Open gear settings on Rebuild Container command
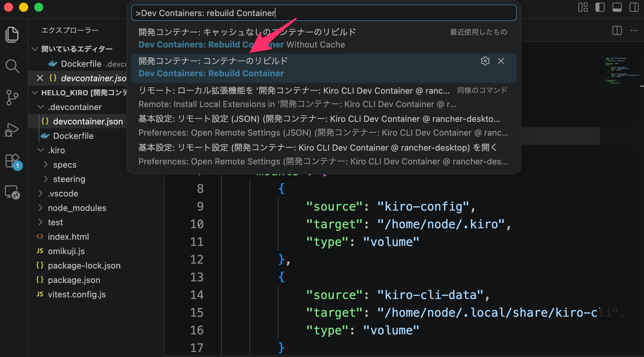Viewport: 644px width, 357px height. pyautogui.click(x=485, y=61)
